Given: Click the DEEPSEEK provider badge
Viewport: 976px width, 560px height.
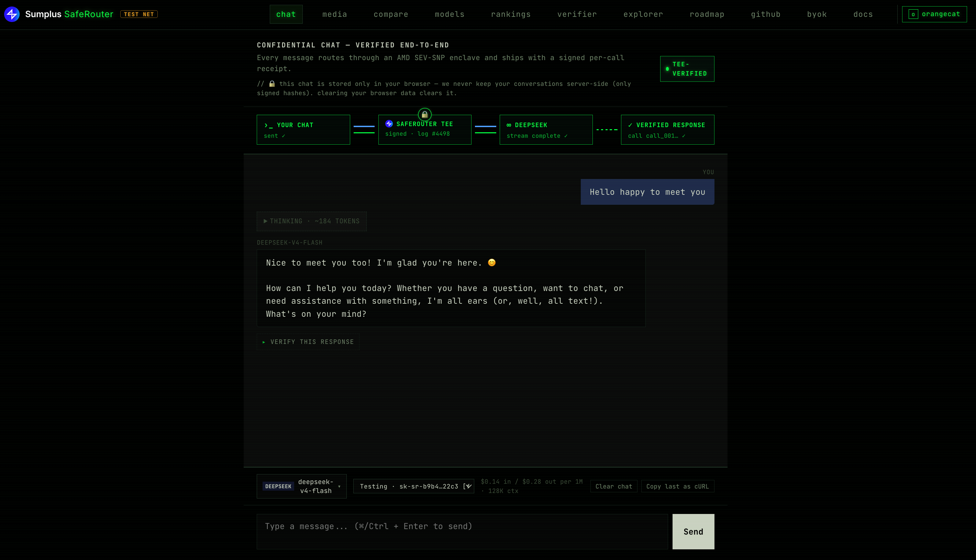Looking at the screenshot, I should click(278, 486).
